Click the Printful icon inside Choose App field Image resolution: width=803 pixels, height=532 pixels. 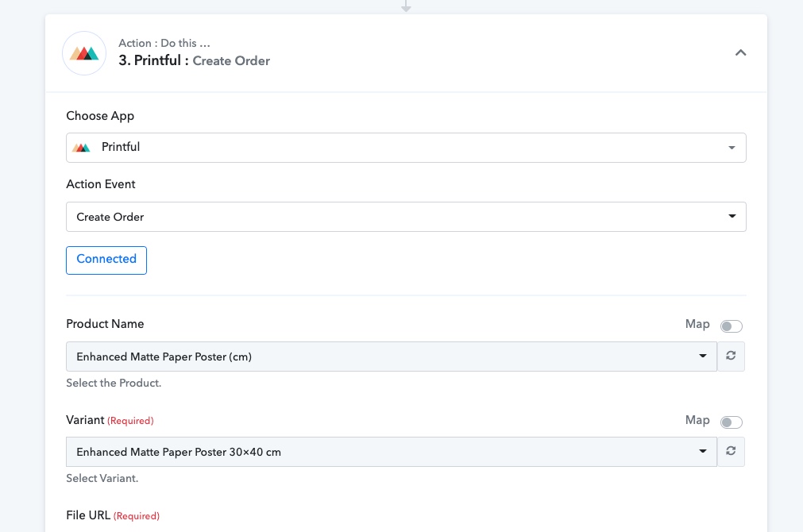[x=81, y=148]
